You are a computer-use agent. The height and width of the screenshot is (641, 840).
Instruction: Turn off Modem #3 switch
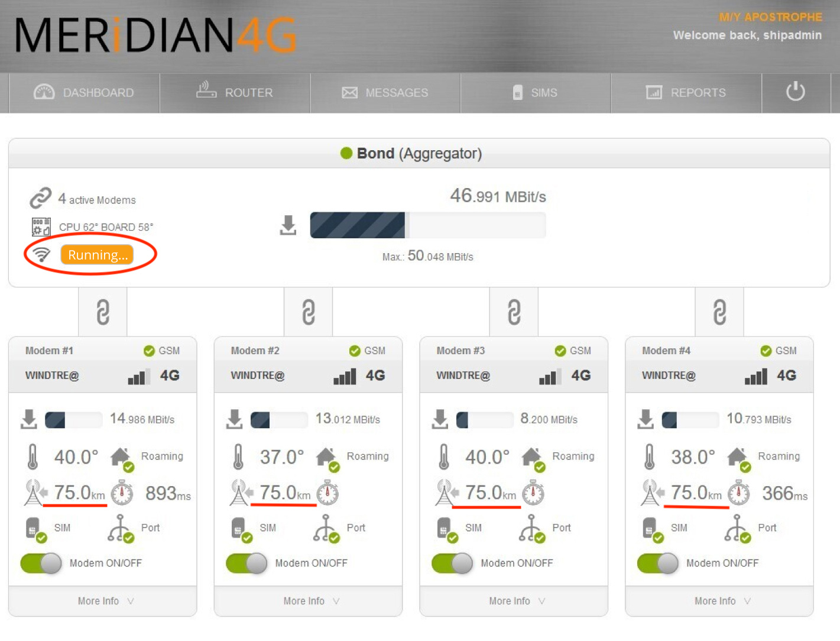pyautogui.click(x=453, y=564)
